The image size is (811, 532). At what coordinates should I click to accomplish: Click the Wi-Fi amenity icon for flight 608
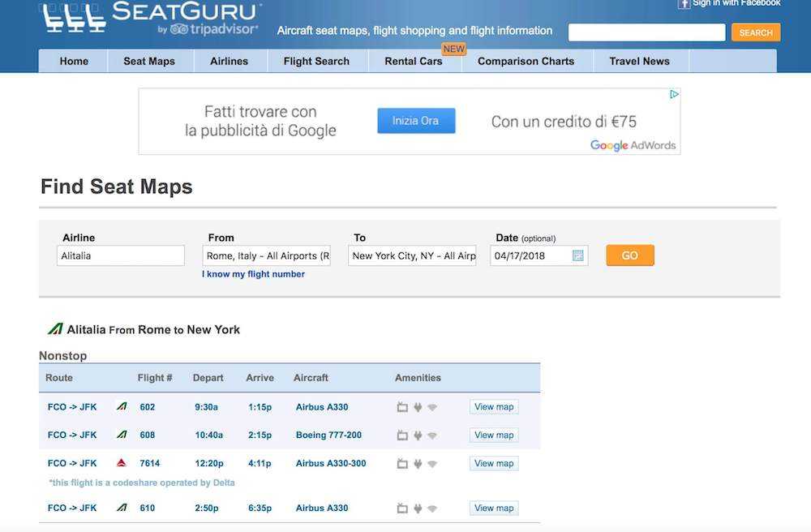click(432, 435)
